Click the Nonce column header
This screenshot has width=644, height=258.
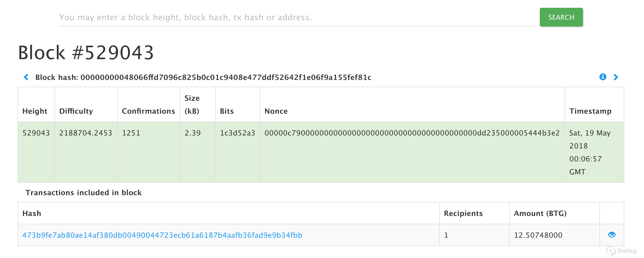point(276,111)
